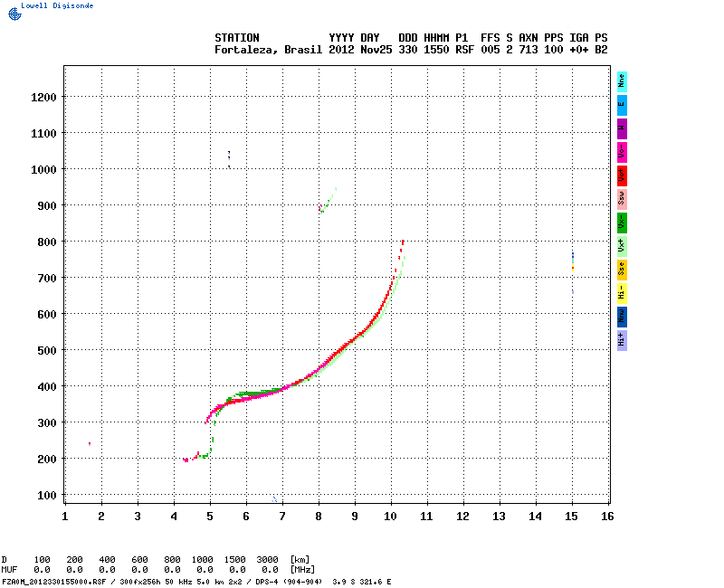Select the dark green Vx- legend swatch
The height and width of the screenshot is (588, 724).
click(x=622, y=223)
